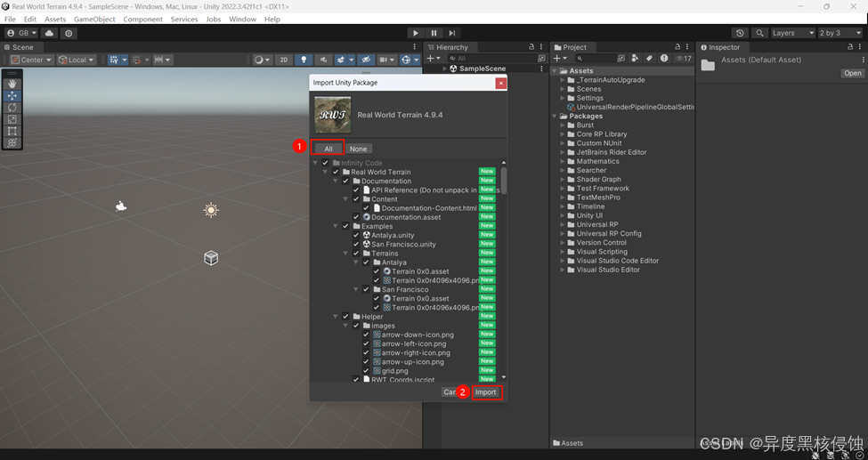Open the Unity version control settings icon
This screenshot has width=868, height=460.
point(69,33)
